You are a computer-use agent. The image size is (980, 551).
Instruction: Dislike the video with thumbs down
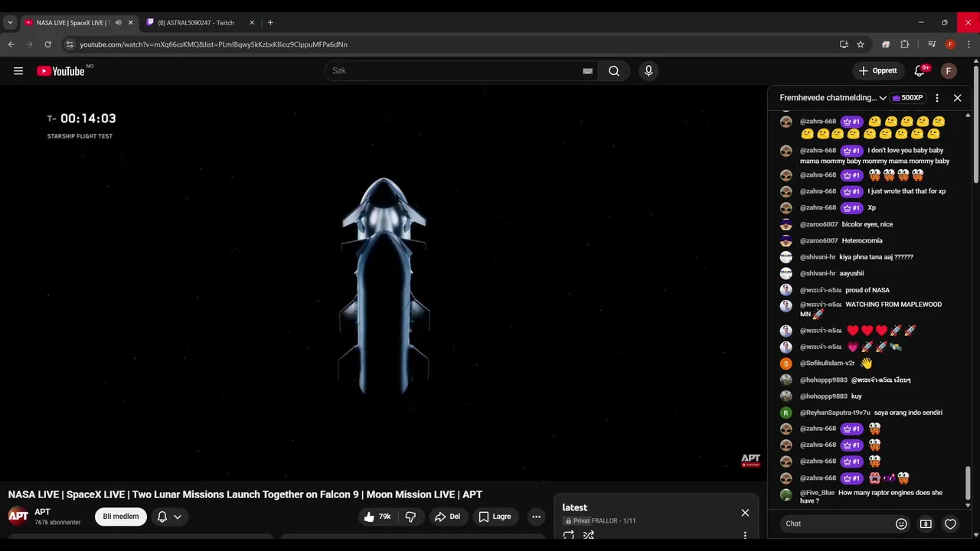pyautogui.click(x=410, y=517)
